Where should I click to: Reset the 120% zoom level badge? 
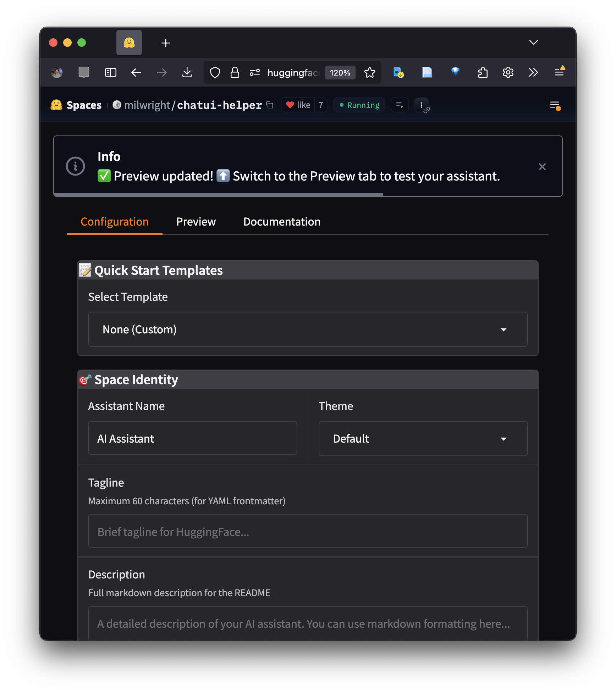340,73
